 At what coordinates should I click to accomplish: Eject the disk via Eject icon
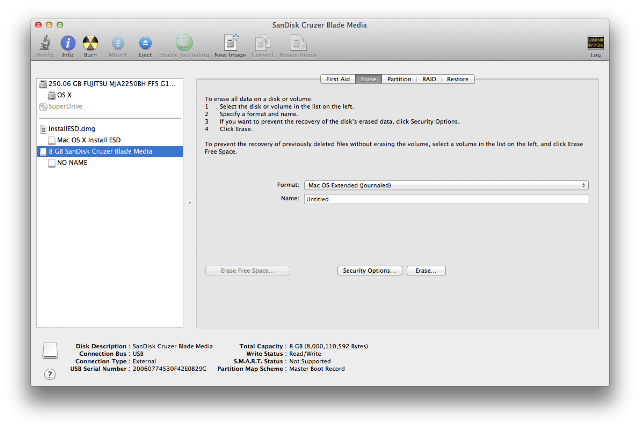[x=145, y=43]
